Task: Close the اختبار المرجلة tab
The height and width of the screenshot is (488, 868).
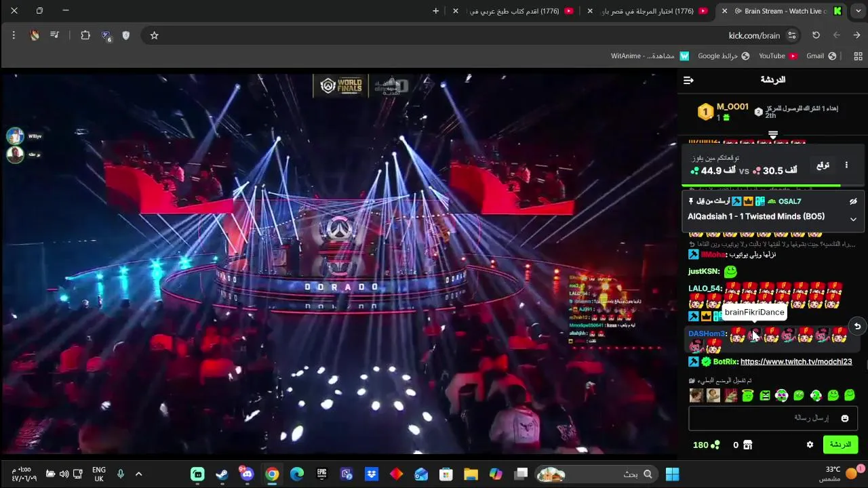Action: [x=590, y=11]
